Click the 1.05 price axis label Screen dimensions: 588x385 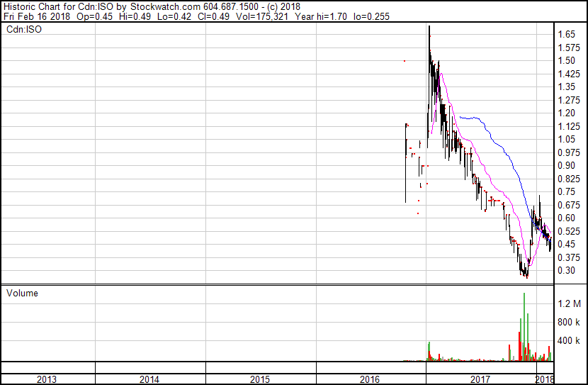566,139
